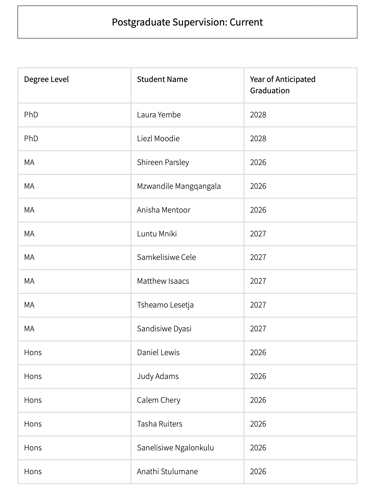Click on Tasha Ruiters' name

coord(160,424)
